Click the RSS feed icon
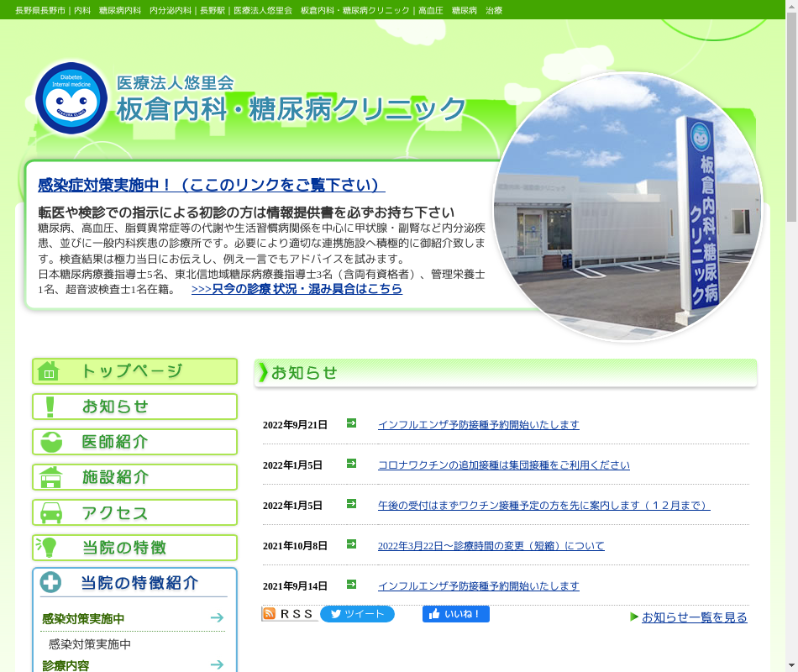Viewport: 798px width, 672px height. tap(269, 614)
